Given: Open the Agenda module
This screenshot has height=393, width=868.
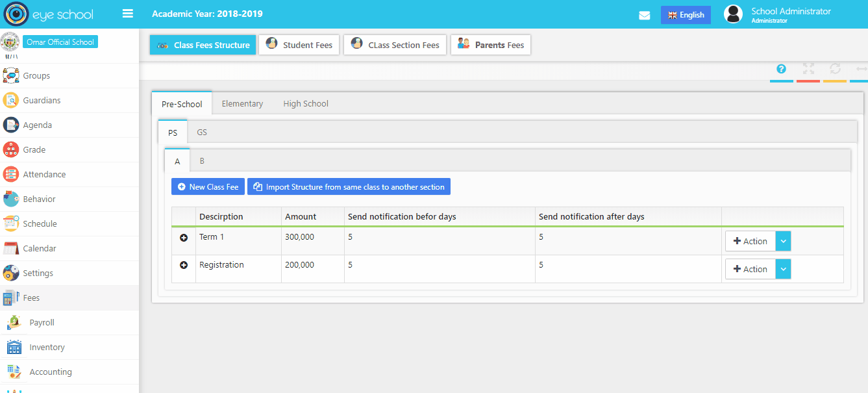Looking at the screenshot, I should pos(69,125).
